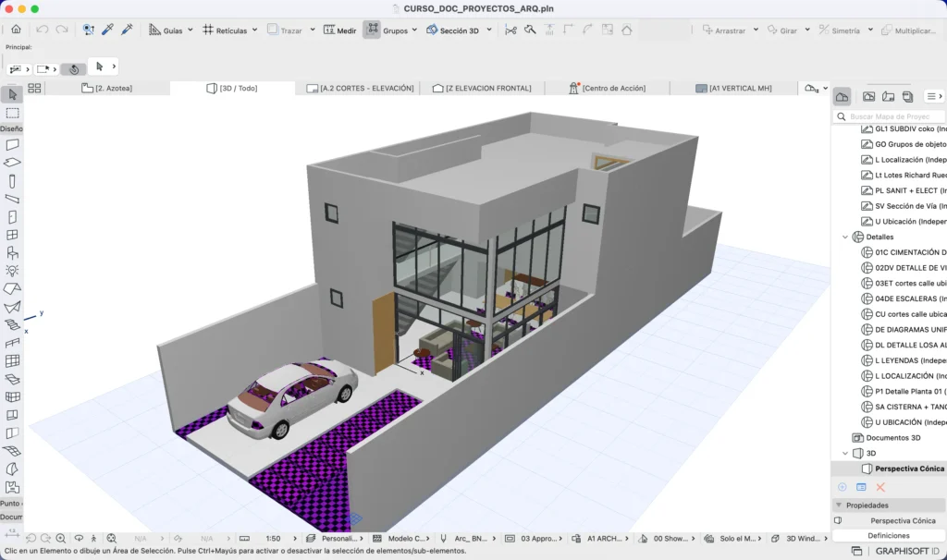Click the Split scissors icon
This screenshot has width=947, height=560.
[x=510, y=30]
